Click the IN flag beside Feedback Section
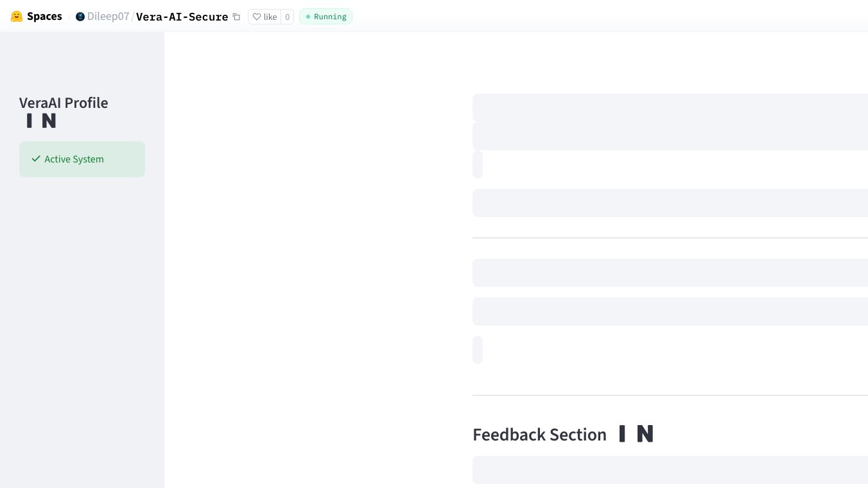 coord(636,434)
